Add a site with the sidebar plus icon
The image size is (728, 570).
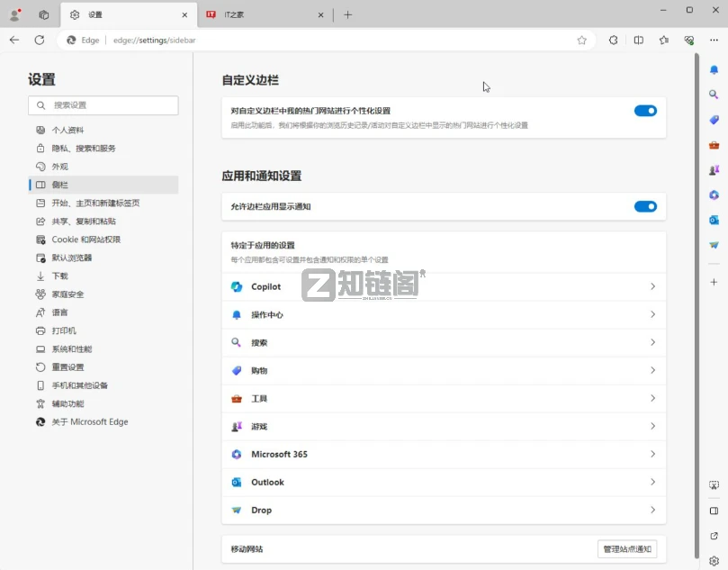click(x=713, y=281)
